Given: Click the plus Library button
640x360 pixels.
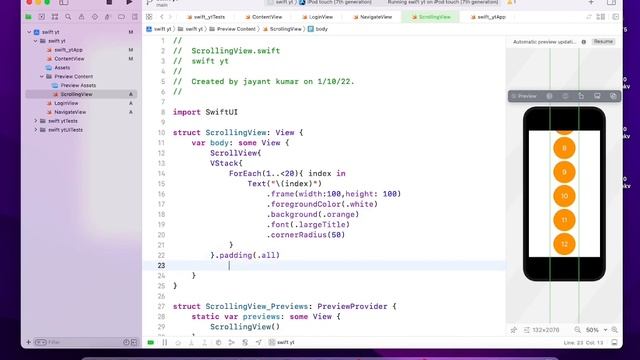Looking at the screenshot, I should click(591, 2).
